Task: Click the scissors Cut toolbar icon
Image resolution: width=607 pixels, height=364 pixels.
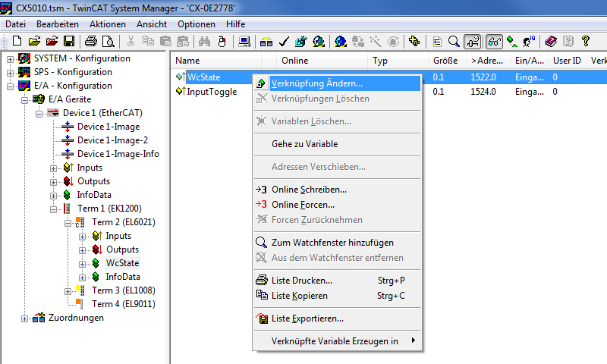Action: point(131,41)
